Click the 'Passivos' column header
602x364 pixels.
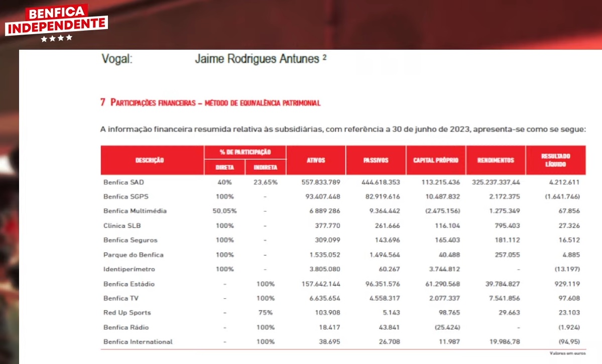376,160
